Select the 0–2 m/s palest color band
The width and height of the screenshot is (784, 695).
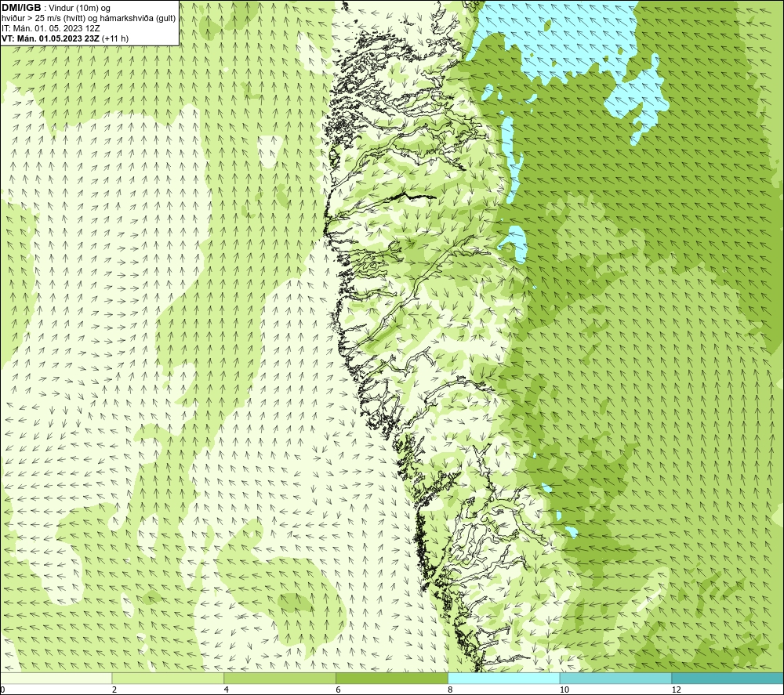[x=56, y=678]
